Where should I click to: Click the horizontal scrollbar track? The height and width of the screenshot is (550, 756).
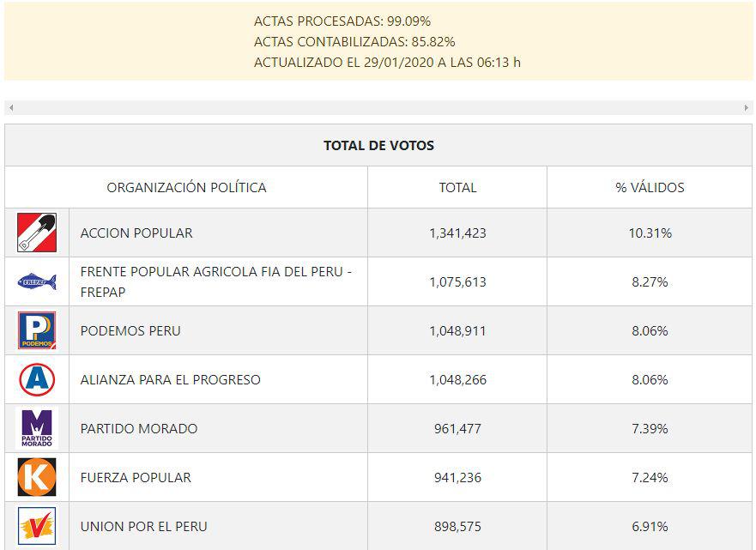(378, 109)
